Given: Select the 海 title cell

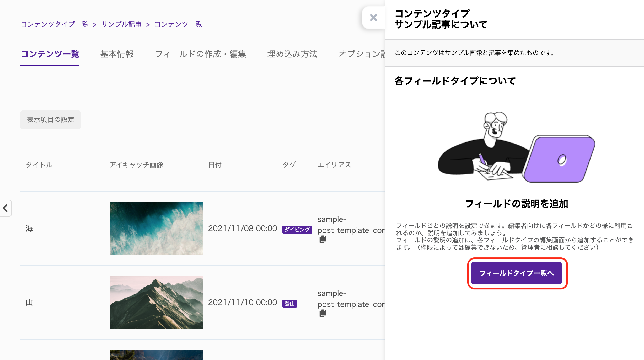Looking at the screenshot, I should pos(29,228).
